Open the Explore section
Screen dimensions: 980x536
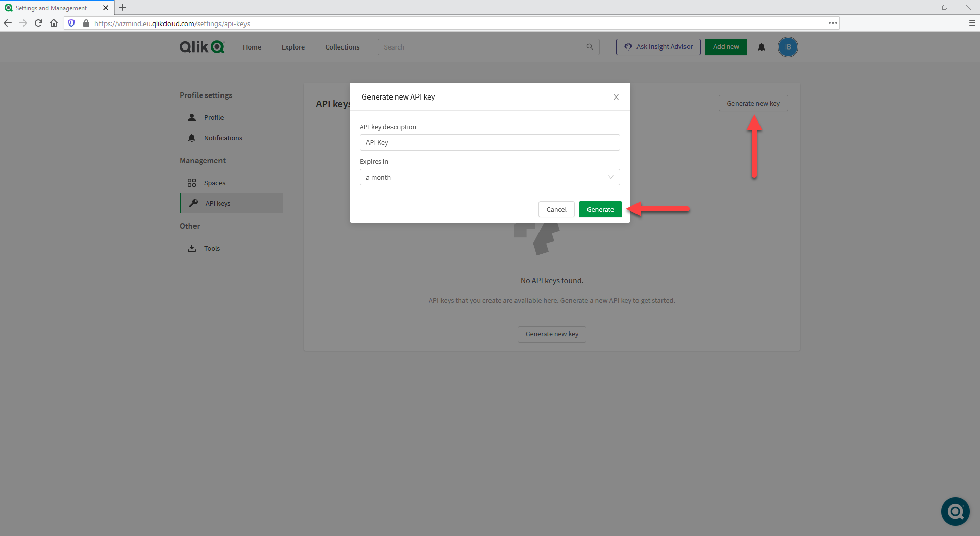[293, 47]
